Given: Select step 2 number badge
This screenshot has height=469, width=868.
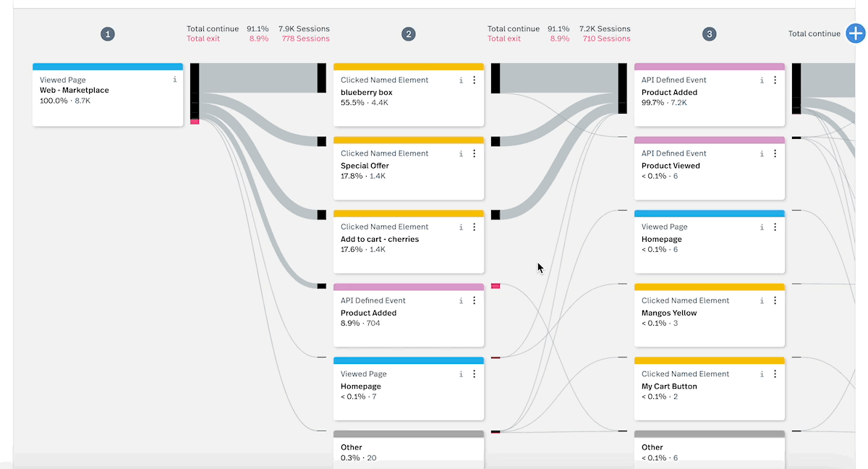Looking at the screenshot, I should (409, 34).
